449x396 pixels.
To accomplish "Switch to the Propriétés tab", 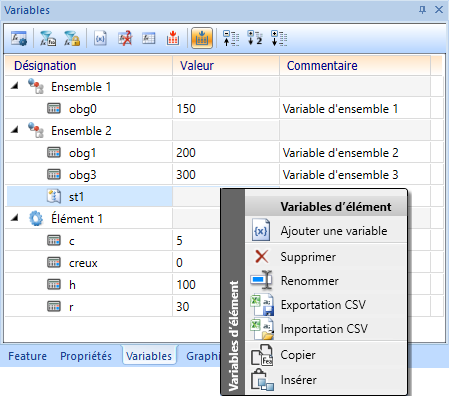I will (86, 356).
